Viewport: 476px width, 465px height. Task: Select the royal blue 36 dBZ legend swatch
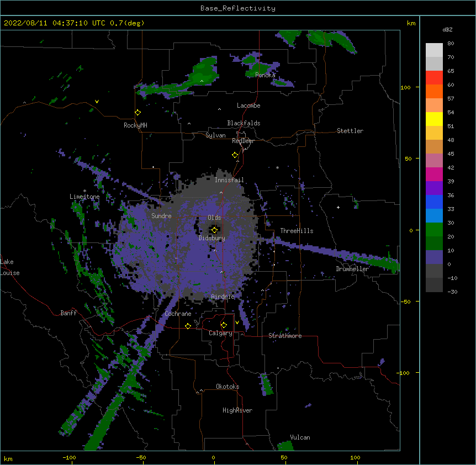click(434, 202)
